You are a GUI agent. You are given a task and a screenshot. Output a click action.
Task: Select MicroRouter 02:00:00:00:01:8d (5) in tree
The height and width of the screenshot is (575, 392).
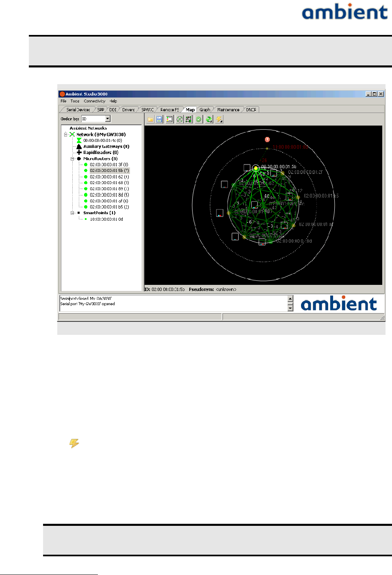[x=109, y=195]
